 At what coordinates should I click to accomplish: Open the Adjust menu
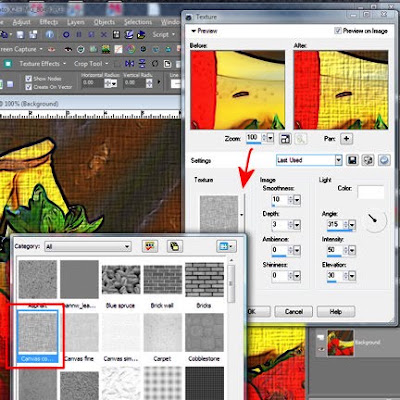click(21, 22)
